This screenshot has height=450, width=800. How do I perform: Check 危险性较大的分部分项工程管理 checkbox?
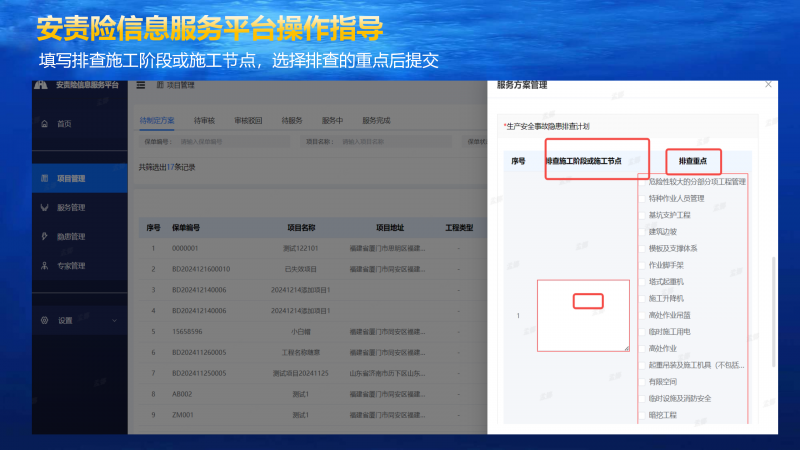pyautogui.click(x=642, y=182)
